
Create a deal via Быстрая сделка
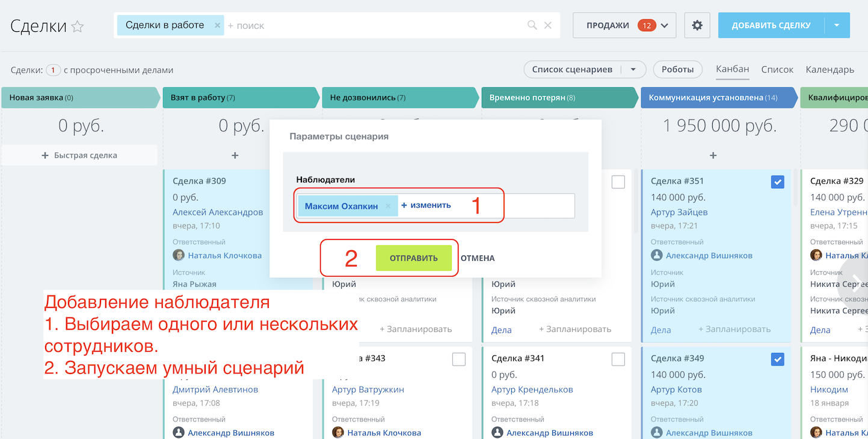79,155
